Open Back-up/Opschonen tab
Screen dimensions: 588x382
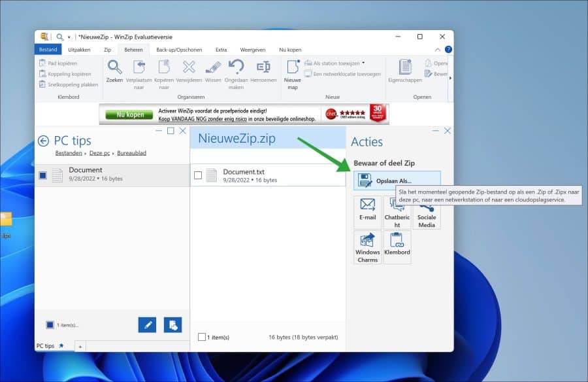179,50
